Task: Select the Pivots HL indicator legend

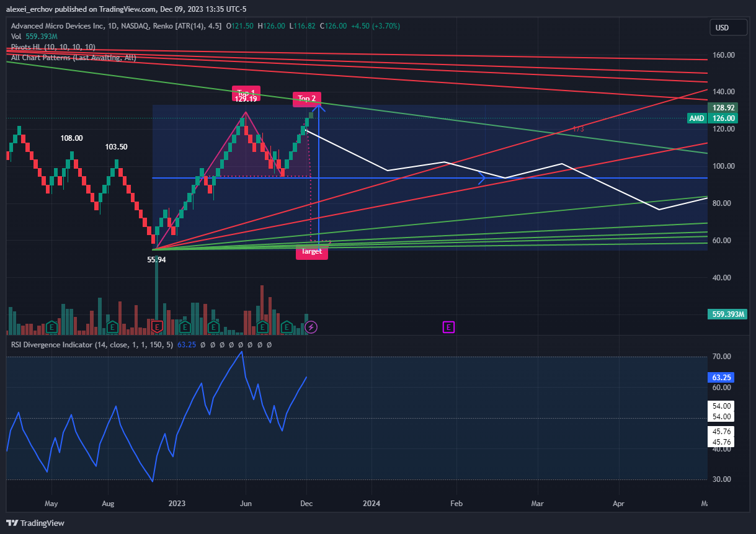Action: point(53,47)
